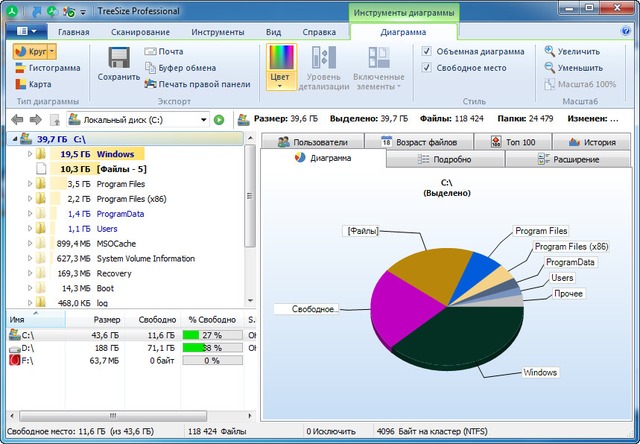
Task: Select the D:\ drive icon in drive list
Action: point(15,348)
